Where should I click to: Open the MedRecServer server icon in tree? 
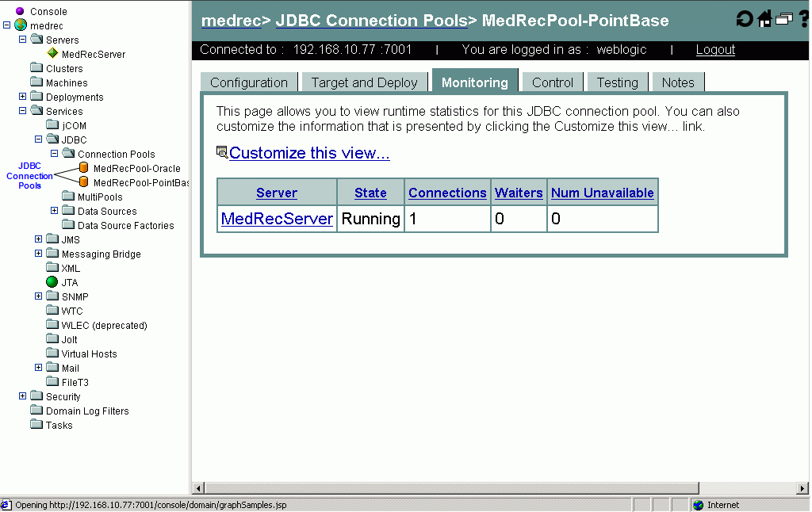[52, 53]
